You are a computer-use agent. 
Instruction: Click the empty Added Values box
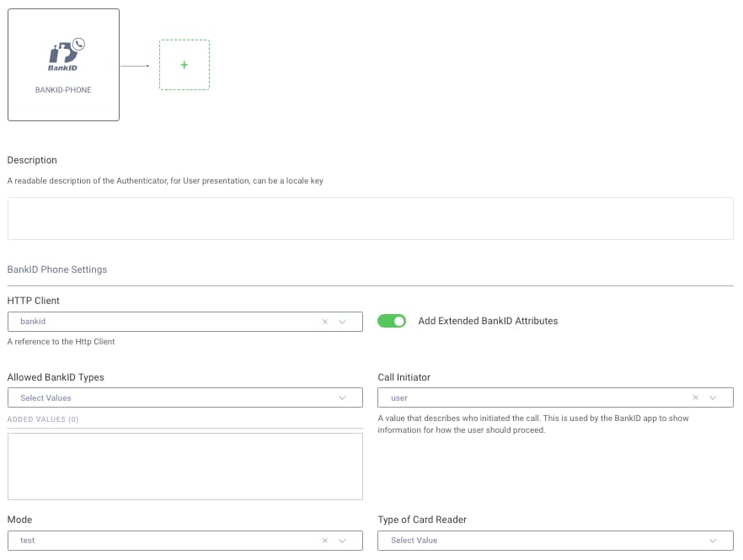coord(184,467)
